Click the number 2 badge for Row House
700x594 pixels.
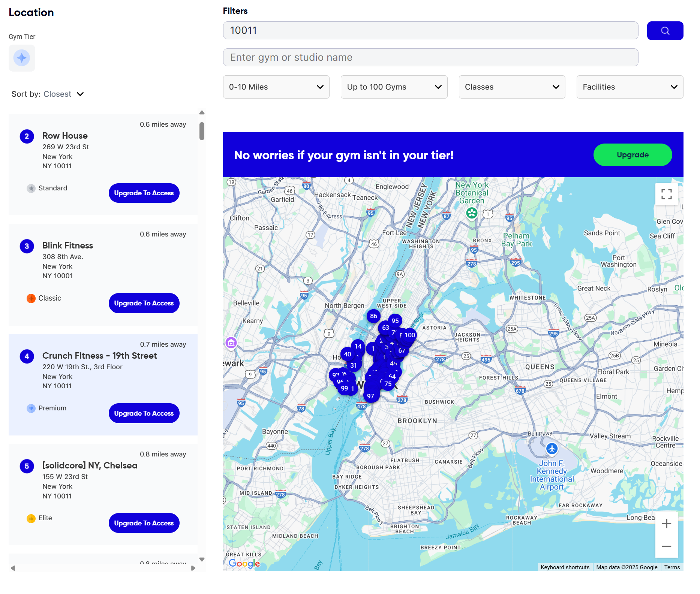tap(27, 136)
